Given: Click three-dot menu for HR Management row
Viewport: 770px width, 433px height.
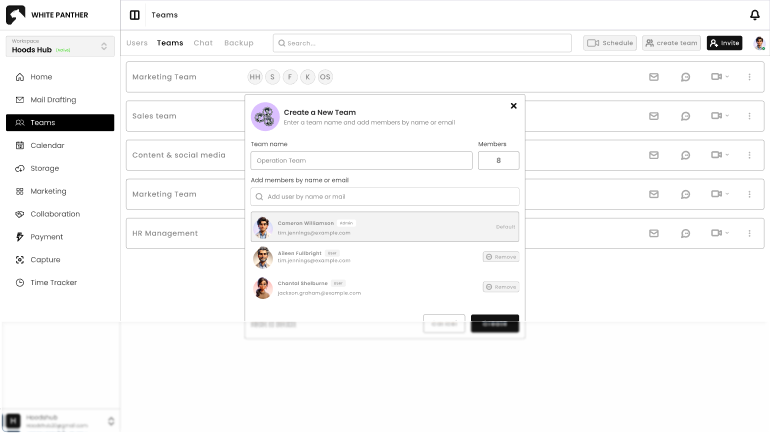Looking at the screenshot, I should coord(749,233).
